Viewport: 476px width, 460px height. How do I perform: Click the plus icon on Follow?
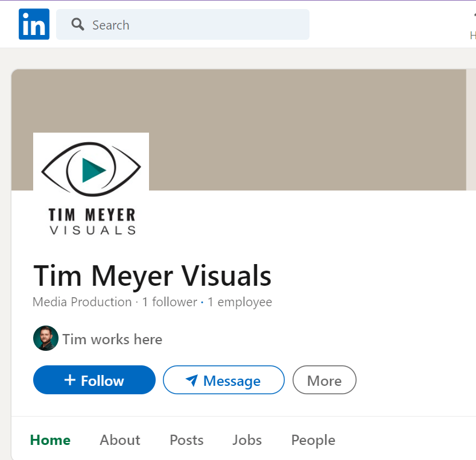[x=70, y=380]
